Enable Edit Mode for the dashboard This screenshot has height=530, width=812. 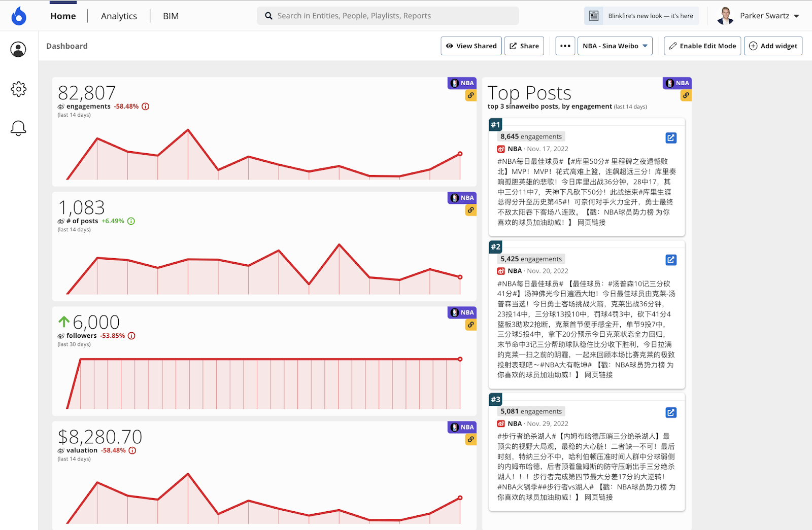coord(702,46)
